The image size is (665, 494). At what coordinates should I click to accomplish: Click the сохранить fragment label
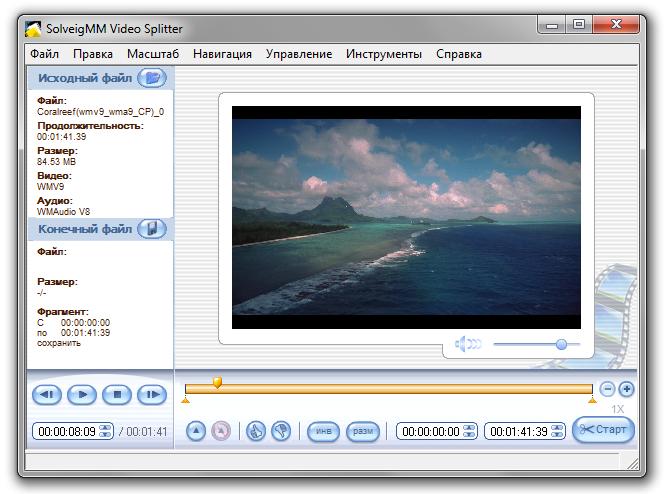pos(59,343)
